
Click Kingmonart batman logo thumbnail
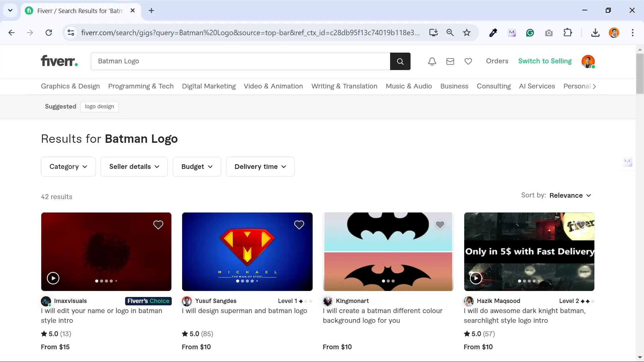click(x=388, y=251)
